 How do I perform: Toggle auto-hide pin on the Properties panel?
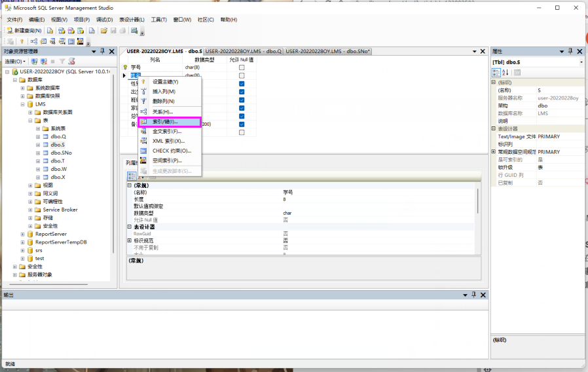point(570,51)
